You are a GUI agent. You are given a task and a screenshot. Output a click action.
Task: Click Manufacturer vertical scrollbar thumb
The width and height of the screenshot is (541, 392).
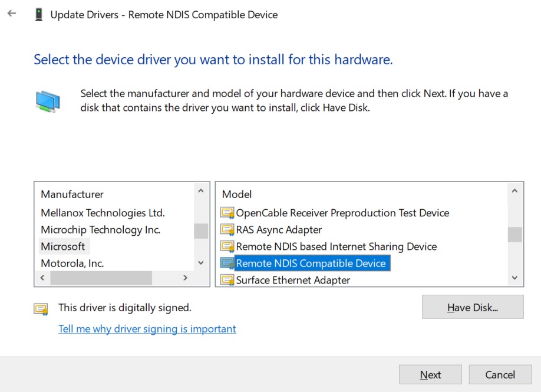tap(201, 231)
